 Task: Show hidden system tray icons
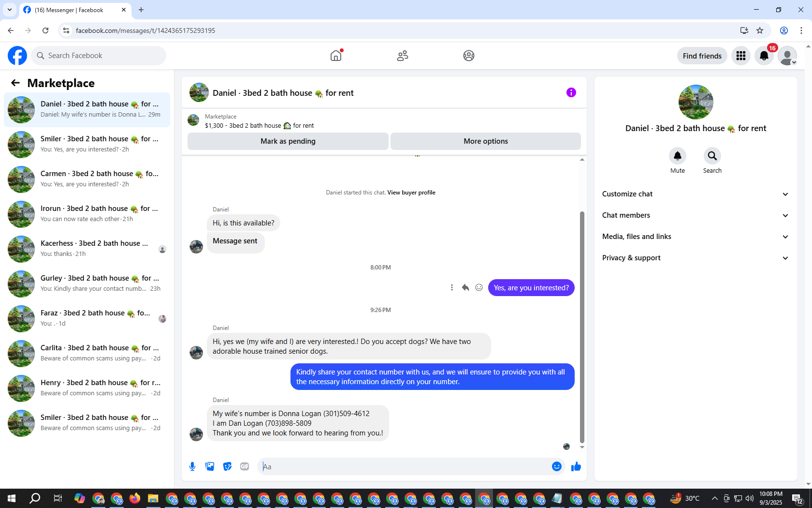pos(714,498)
